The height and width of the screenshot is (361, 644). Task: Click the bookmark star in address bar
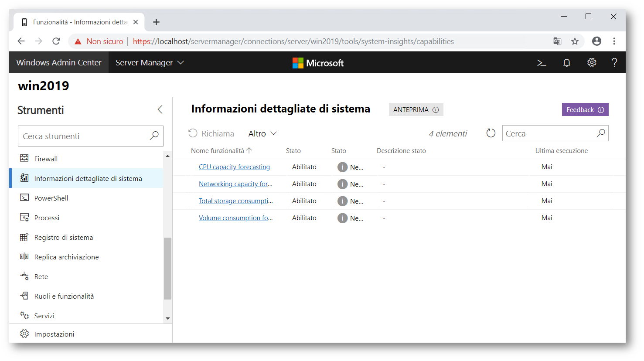pos(575,41)
